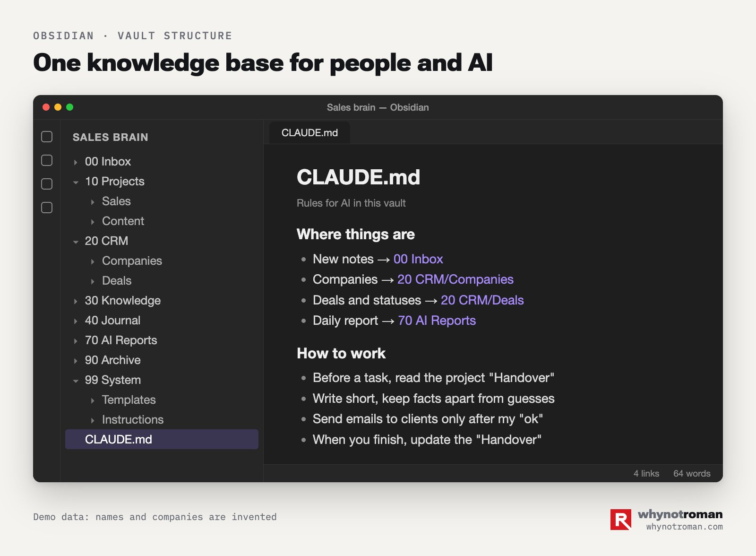The width and height of the screenshot is (756, 556).
Task: Click the "64 words" status bar entry
Action: coord(692,473)
